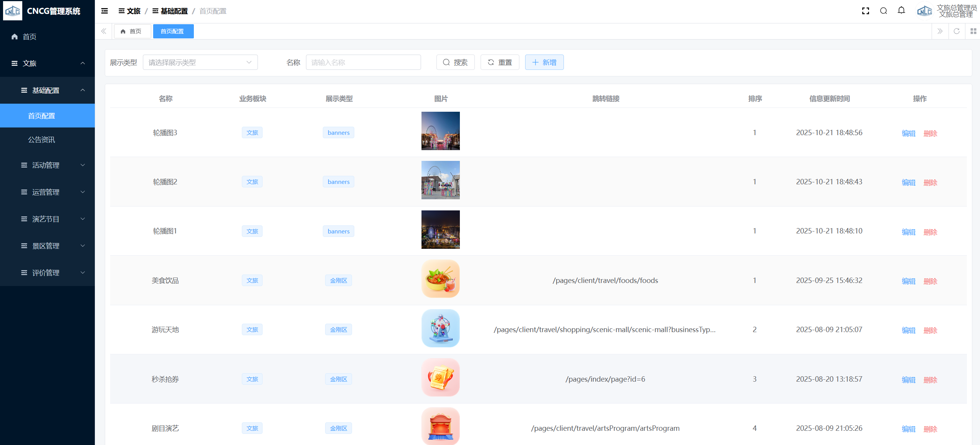Open the header search icon

[x=883, y=11]
